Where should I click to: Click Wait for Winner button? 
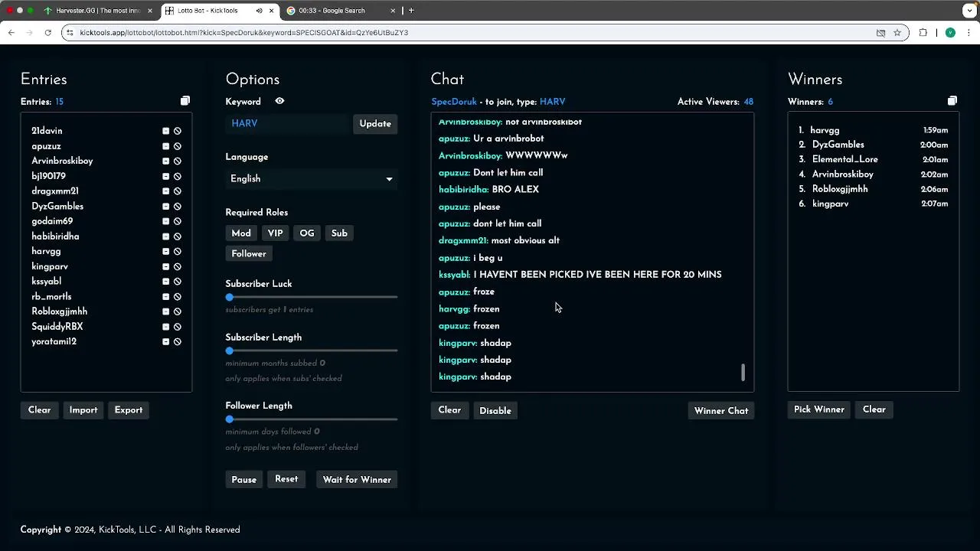[357, 480]
